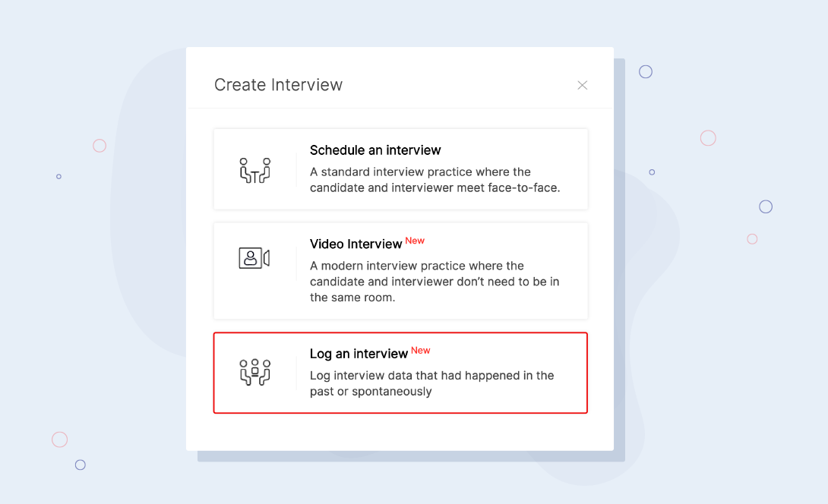Close the Create Interview dialog
This screenshot has width=828, height=504.
click(583, 85)
